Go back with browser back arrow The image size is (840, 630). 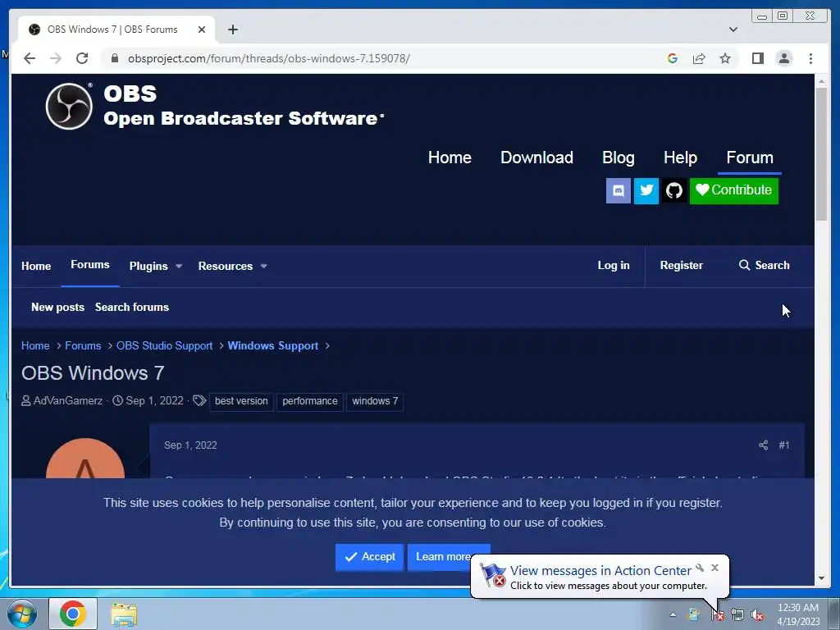30,58
